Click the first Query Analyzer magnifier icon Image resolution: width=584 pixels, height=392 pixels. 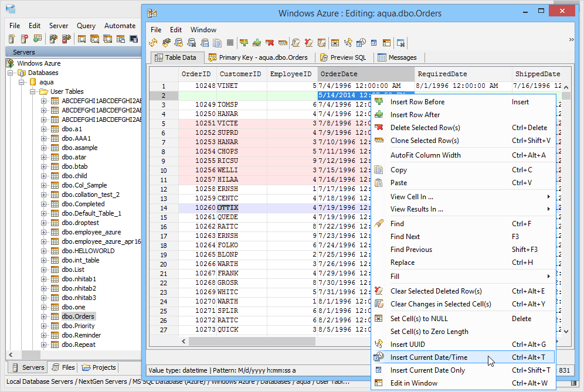(82, 39)
